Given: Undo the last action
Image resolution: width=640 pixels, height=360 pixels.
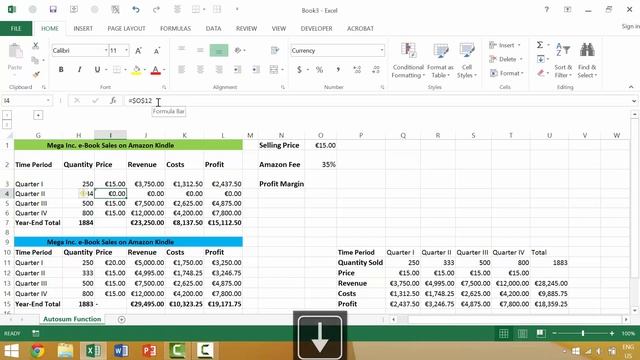Looking at the screenshot, I should coord(136,9).
